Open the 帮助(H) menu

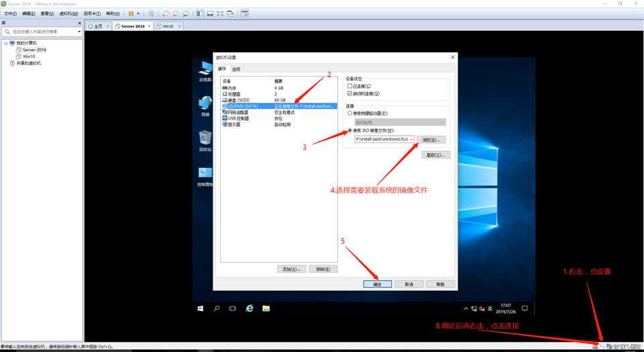coord(113,13)
